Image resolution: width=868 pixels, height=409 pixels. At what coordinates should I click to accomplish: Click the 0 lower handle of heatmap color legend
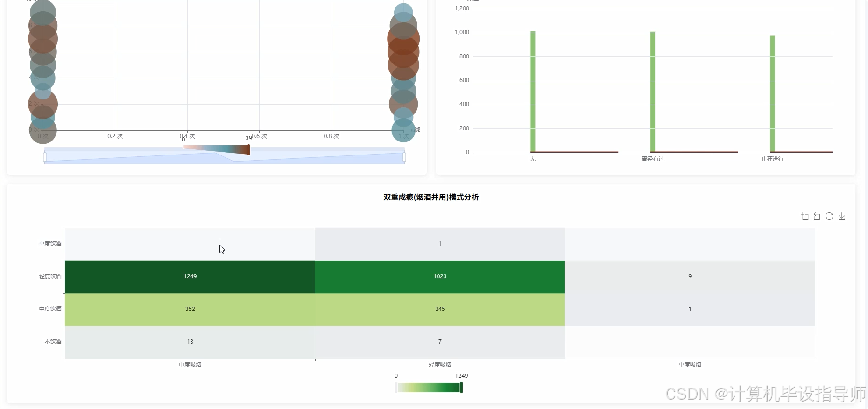(x=396, y=387)
